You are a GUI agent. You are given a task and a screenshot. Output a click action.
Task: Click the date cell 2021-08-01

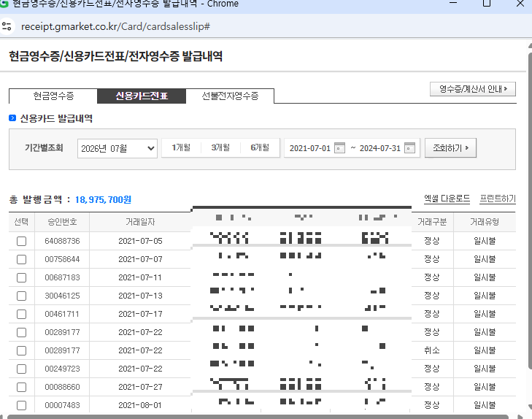click(x=140, y=405)
